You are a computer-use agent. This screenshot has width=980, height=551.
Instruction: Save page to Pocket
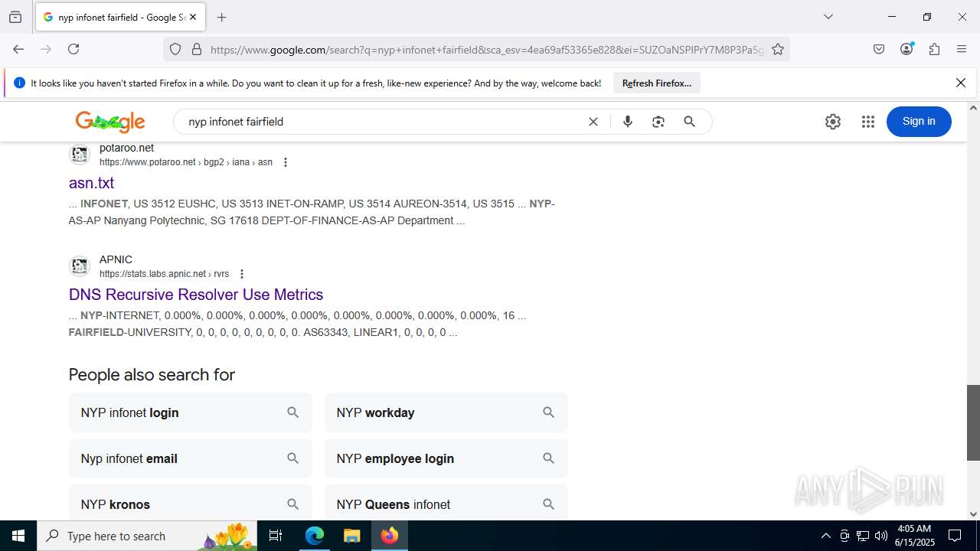pos(879,49)
